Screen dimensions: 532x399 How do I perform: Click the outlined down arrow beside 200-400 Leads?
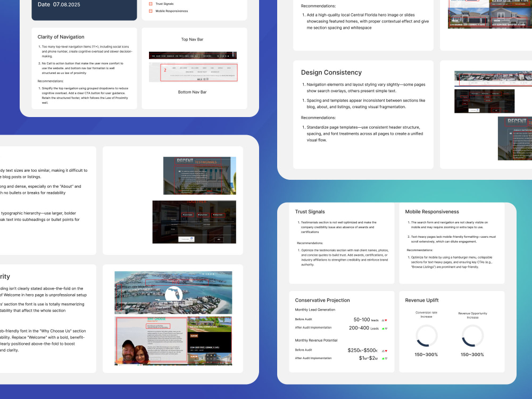pos(386,328)
